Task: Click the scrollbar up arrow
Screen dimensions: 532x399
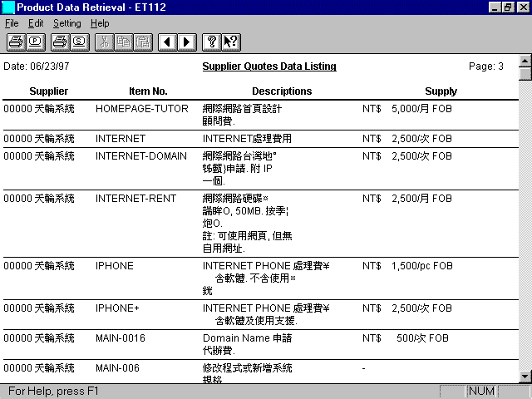Action: pyautogui.click(x=525, y=61)
